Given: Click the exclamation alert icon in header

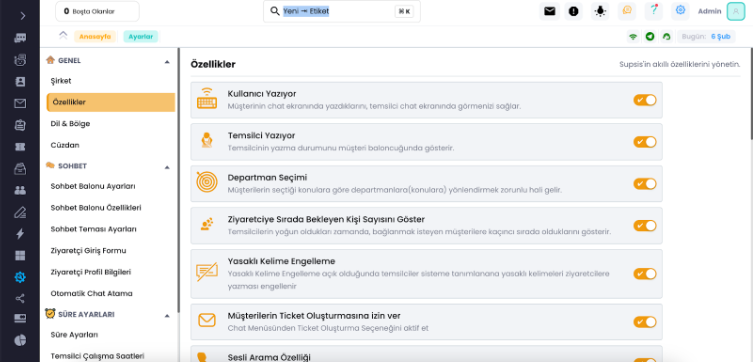Looking at the screenshot, I should point(573,11).
